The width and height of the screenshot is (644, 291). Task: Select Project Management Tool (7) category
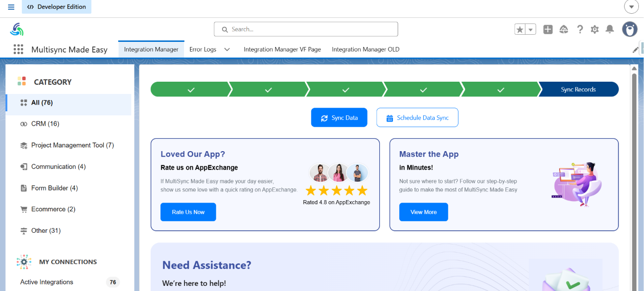[x=68, y=145]
